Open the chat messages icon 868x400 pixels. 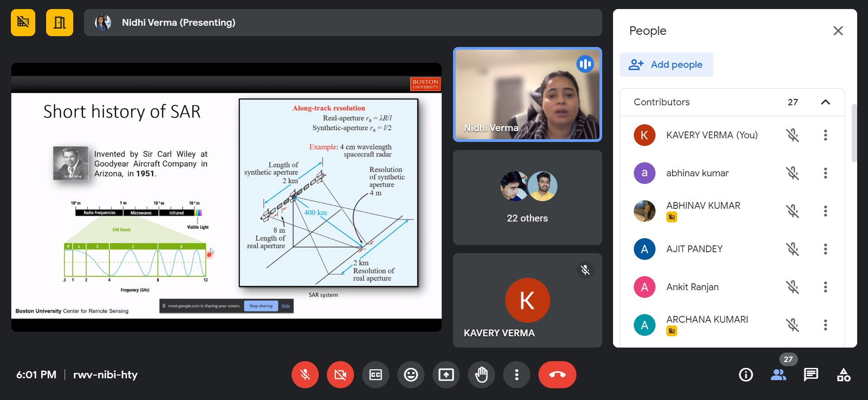[811, 375]
